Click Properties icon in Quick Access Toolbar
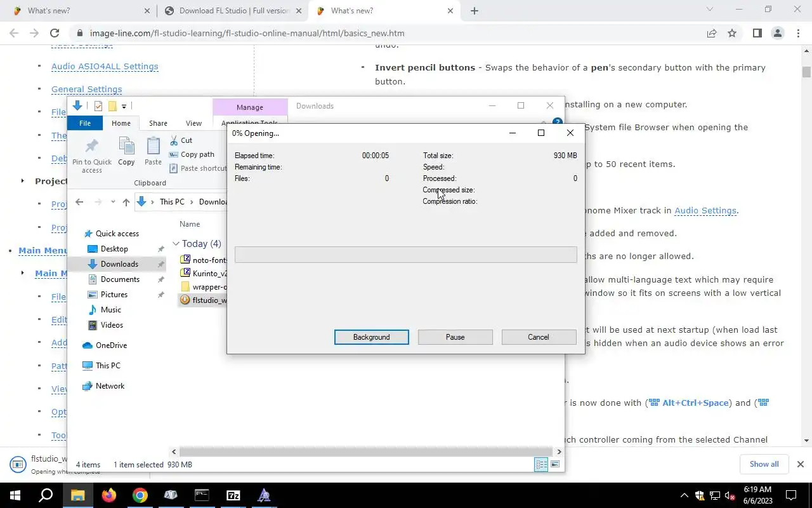 98,106
